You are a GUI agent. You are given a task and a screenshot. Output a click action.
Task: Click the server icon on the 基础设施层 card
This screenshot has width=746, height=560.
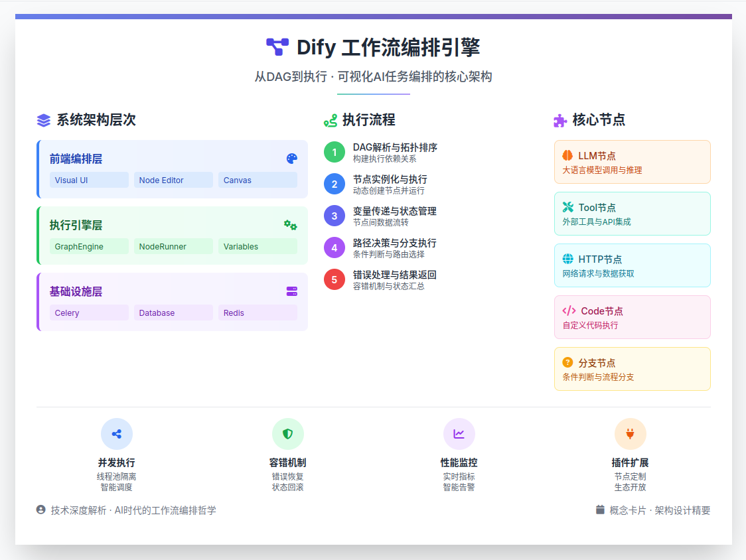(291, 291)
